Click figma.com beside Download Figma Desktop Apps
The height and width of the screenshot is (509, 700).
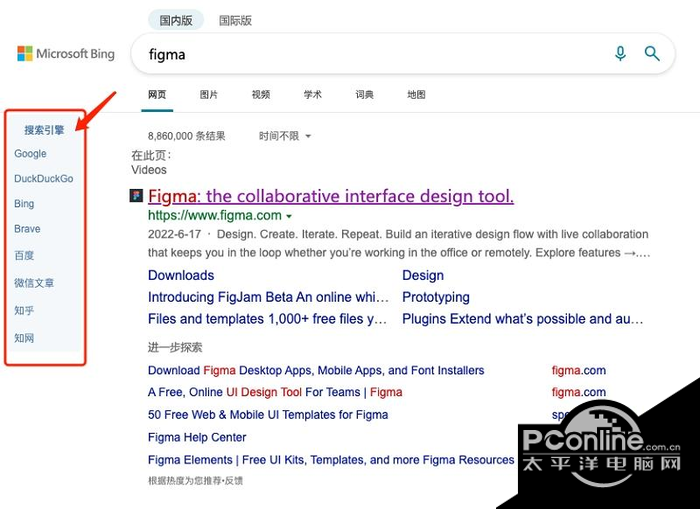click(x=579, y=371)
